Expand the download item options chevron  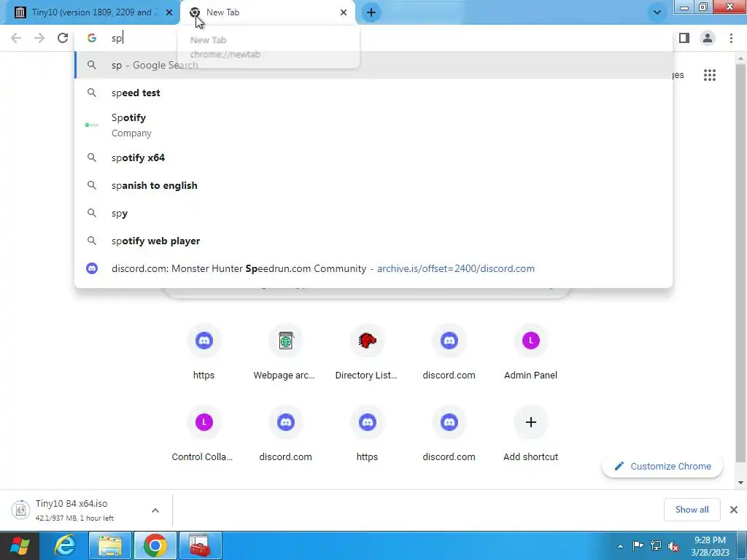coord(155,510)
